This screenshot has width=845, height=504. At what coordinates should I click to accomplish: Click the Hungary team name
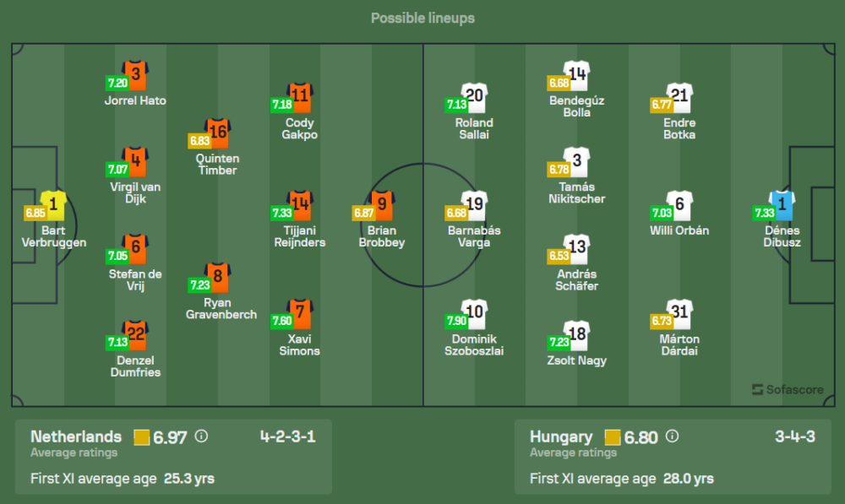point(561,436)
